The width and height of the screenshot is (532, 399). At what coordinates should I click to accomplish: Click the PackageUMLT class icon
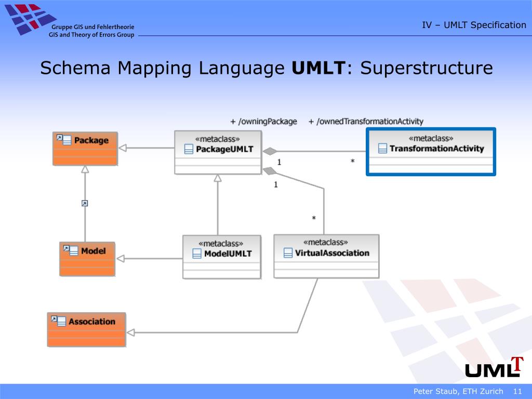click(189, 149)
